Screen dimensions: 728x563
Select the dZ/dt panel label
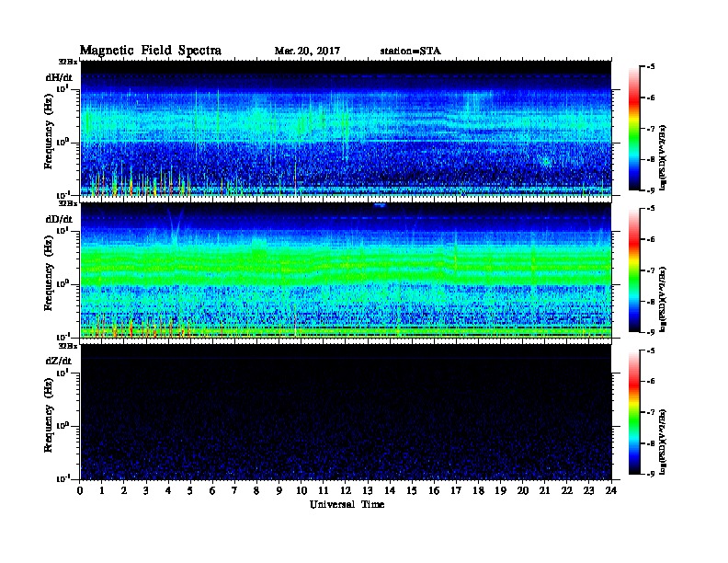(59, 361)
